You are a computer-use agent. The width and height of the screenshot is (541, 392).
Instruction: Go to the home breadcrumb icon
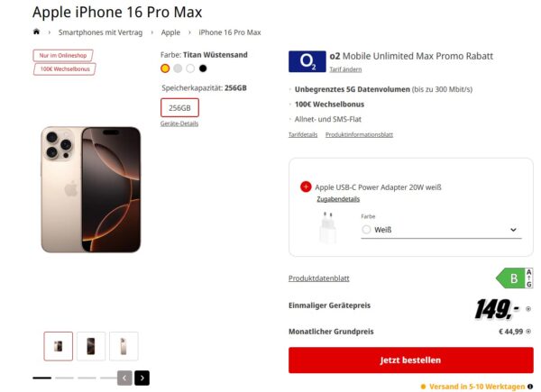click(36, 32)
